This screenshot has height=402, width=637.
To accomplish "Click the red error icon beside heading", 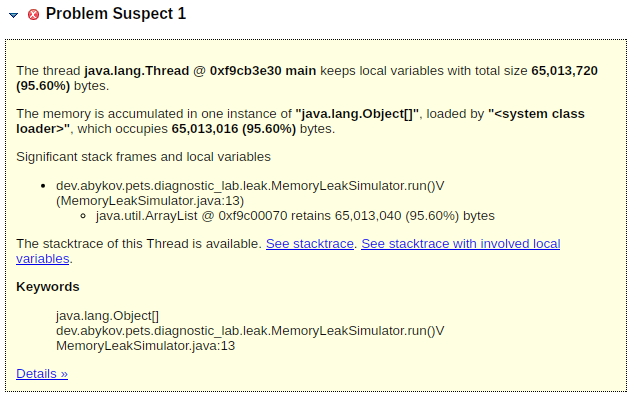I will point(34,15).
